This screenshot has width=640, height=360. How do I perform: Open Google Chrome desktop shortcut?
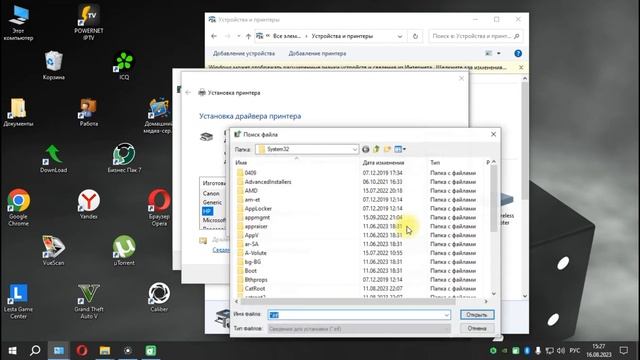click(18, 207)
